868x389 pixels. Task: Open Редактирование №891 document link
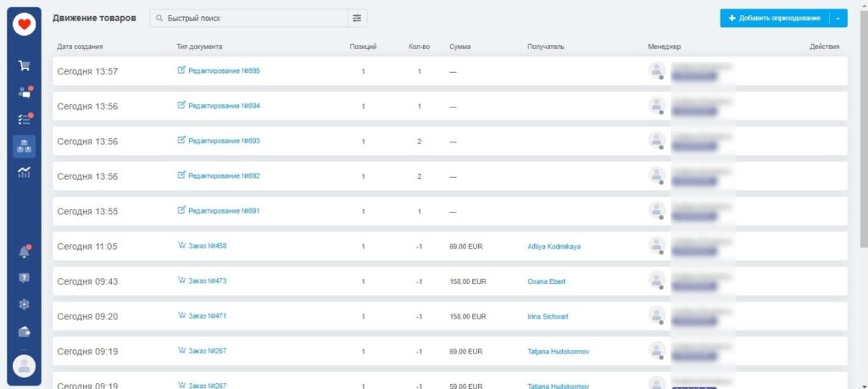[x=224, y=211]
